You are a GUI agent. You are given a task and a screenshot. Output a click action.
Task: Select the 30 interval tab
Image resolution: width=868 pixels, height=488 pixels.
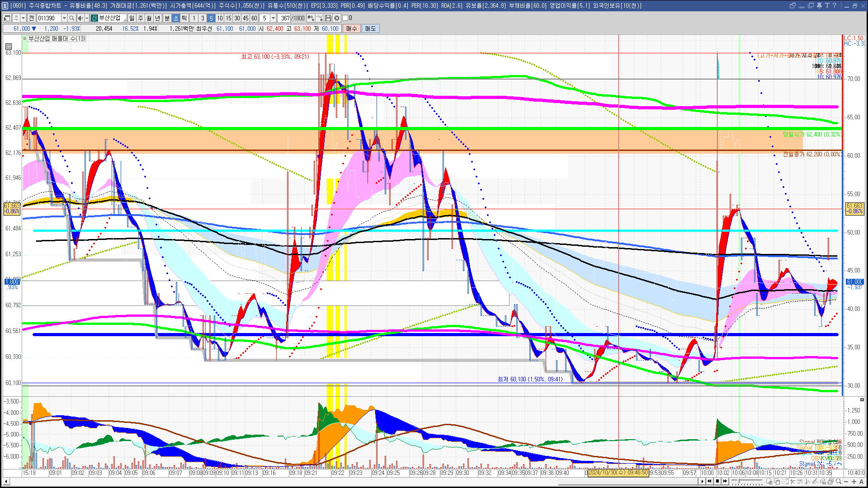click(x=237, y=18)
